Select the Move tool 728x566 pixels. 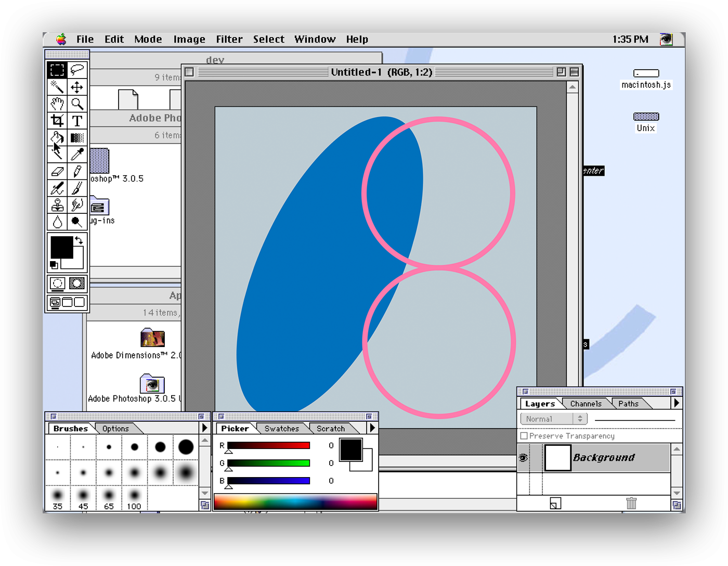[x=77, y=87]
